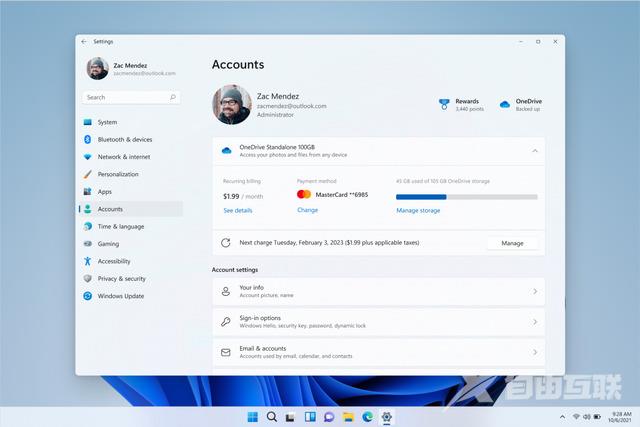Viewport: 640px width, 427px height.
Task: Click the sidebar profile picture of Zac Mendez
Action: 98,68
